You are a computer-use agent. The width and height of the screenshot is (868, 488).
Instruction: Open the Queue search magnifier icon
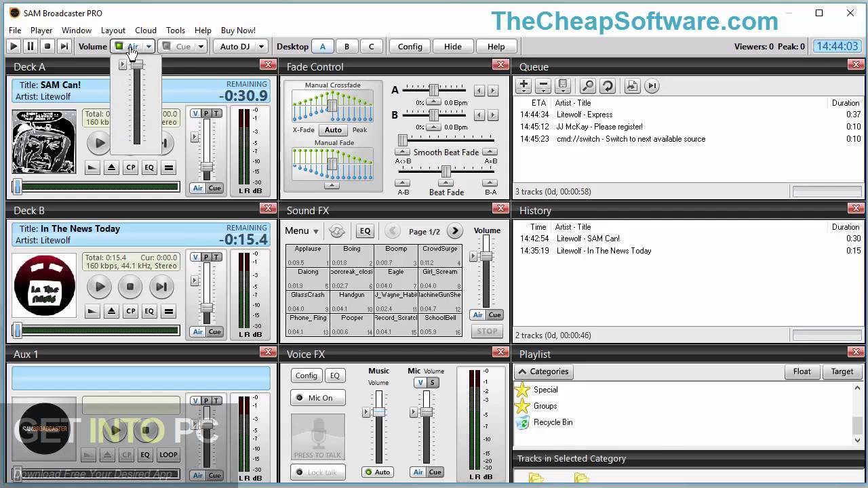[x=588, y=86]
